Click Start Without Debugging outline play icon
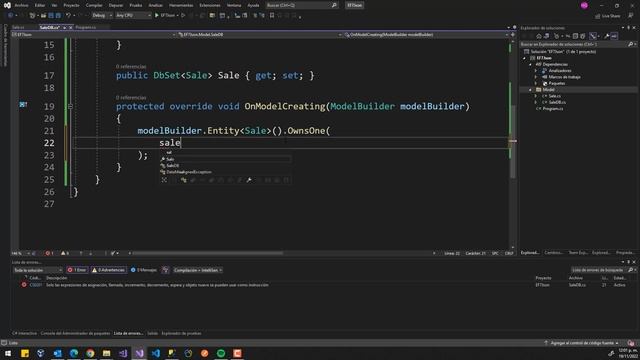Screen dimensions: 640x360 pos(183,16)
